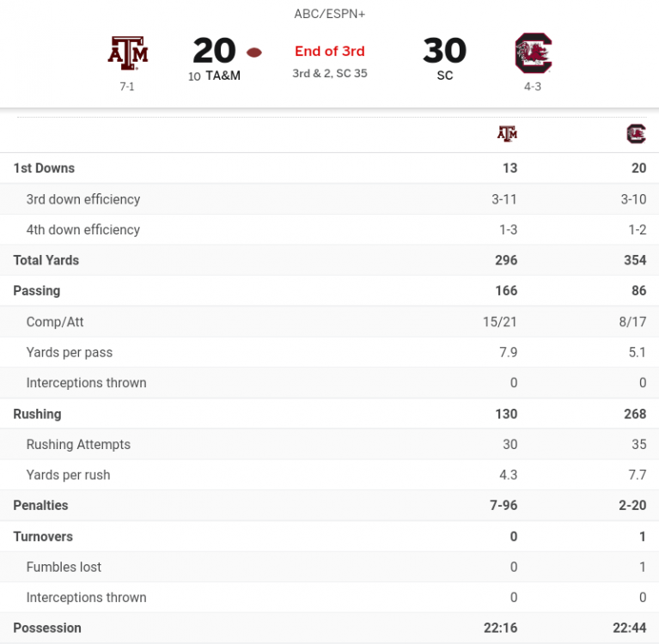Click the Possession stat row label

click(47, 629)
